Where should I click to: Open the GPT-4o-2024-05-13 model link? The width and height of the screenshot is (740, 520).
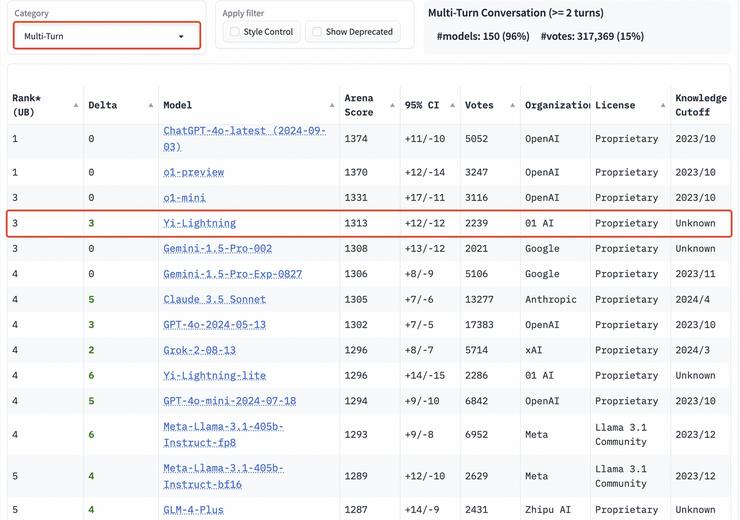tap(215, 325)
